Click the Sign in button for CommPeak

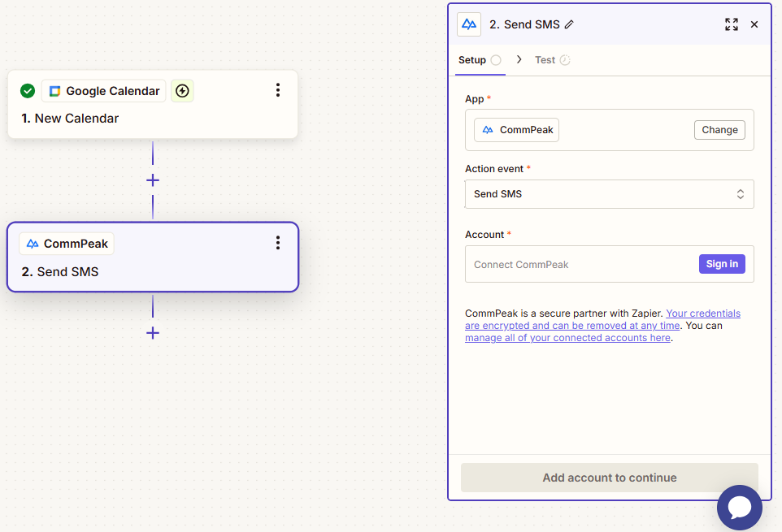point(722,264)
